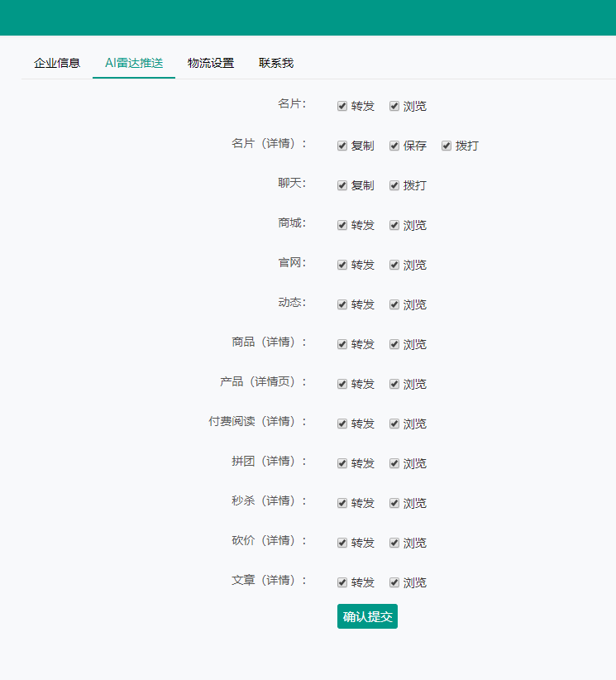Uncheck 复制 in the 聊天 row
The width and height of the screenshot is (616, 680).
point(342,185)
